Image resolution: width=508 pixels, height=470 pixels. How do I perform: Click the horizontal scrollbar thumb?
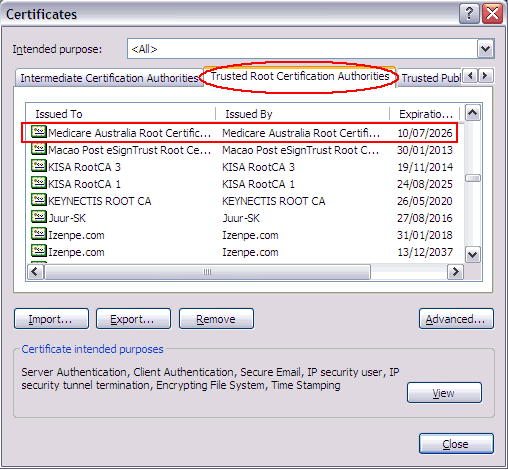[207, 272]
